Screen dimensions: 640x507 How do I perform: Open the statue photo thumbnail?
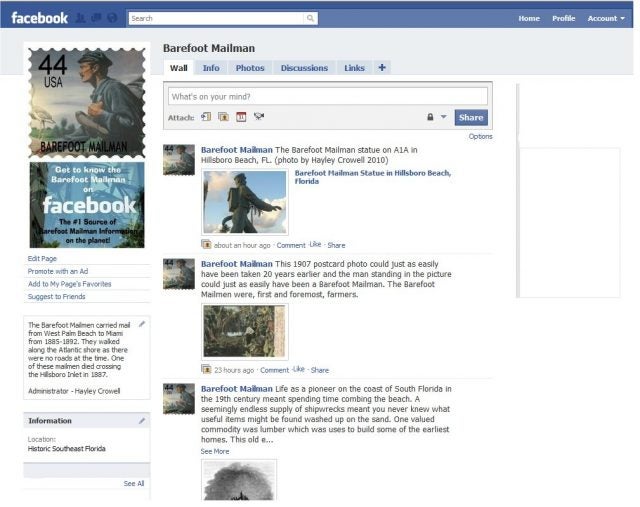tap(245, 202)
